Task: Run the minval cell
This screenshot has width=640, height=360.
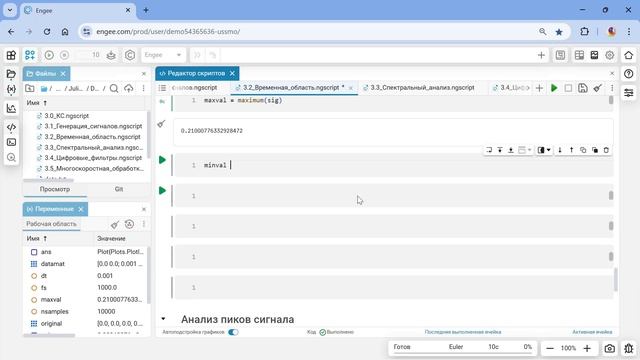Action: 162,160
